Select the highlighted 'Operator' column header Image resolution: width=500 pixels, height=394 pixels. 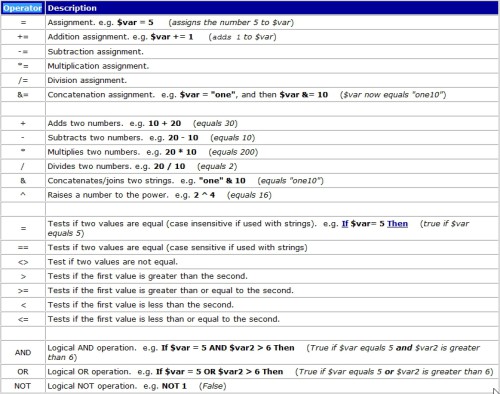click(x=23, y=8)
